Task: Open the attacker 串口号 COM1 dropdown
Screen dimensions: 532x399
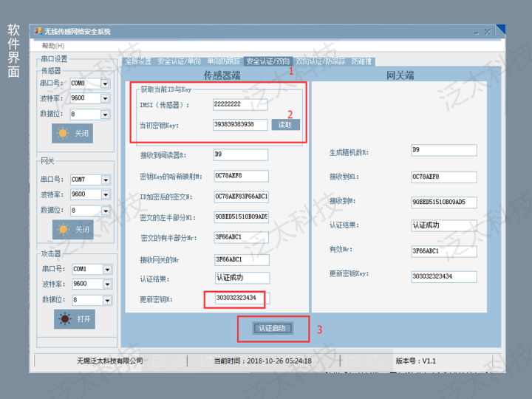Action: click(105, 269)
